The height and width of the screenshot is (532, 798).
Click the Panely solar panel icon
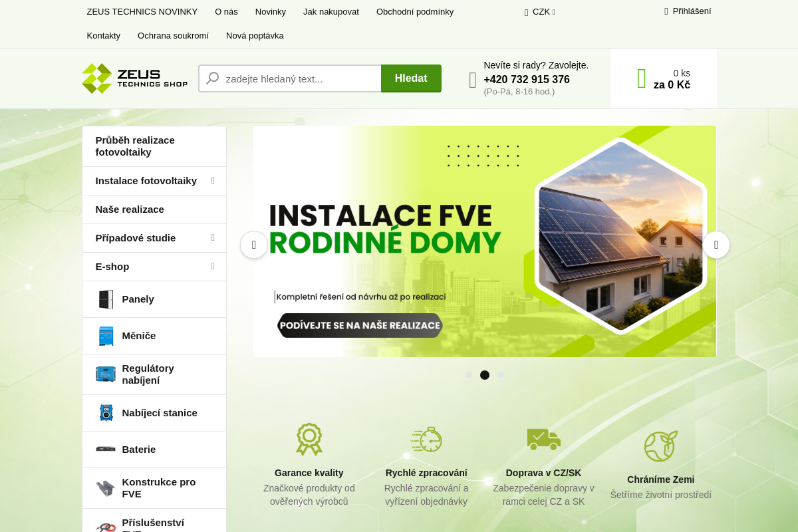pos(106,299)
